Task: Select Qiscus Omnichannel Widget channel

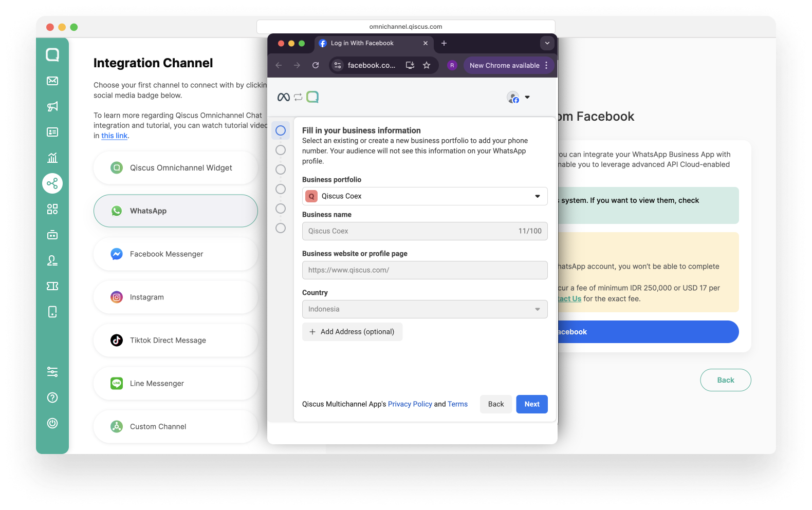Action: coord(176,168)
